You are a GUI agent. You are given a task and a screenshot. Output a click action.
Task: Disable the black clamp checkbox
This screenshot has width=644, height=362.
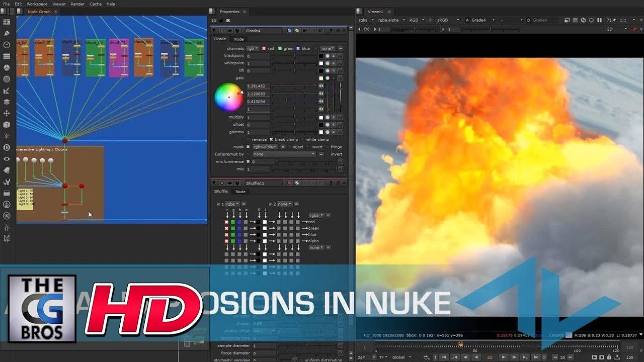click(271, 139)
